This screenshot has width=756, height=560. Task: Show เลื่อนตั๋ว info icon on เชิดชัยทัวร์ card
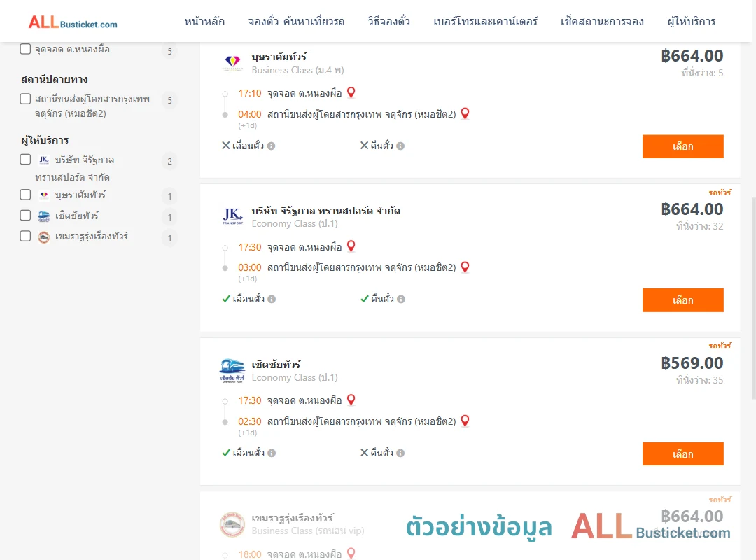tap(272, 453)
